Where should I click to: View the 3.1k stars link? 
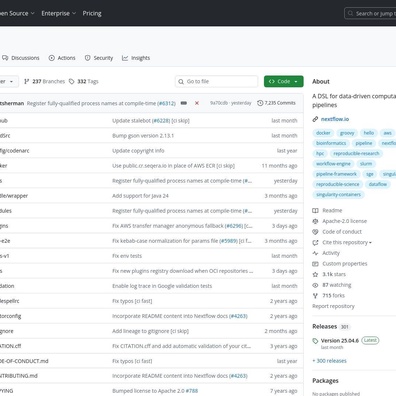point(329,275)
